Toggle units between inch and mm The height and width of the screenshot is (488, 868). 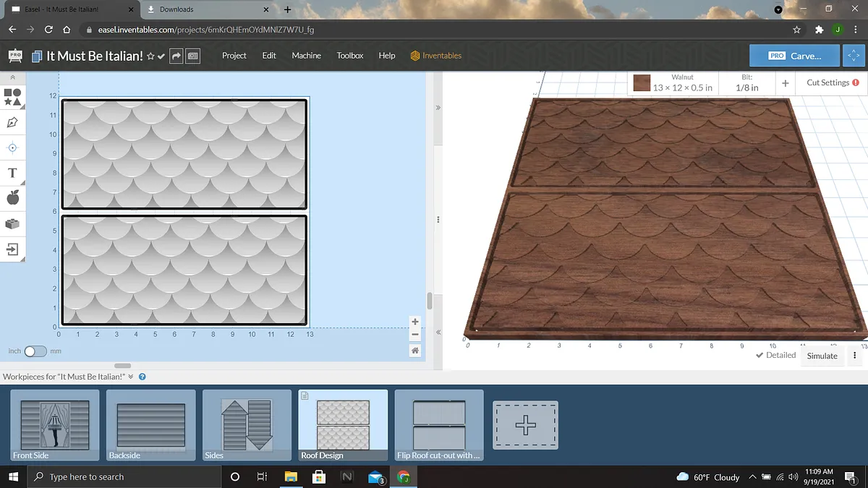[35, 351]
